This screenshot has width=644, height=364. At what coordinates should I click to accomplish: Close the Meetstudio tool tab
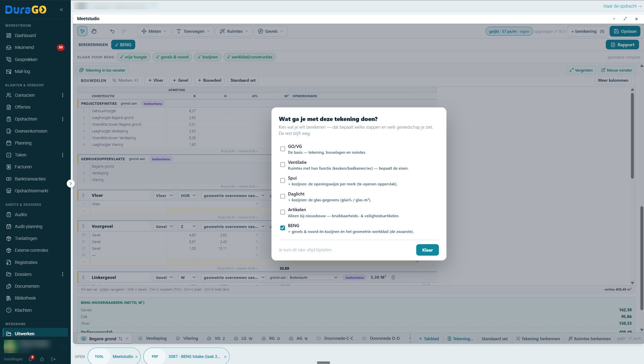click(136, 357)
